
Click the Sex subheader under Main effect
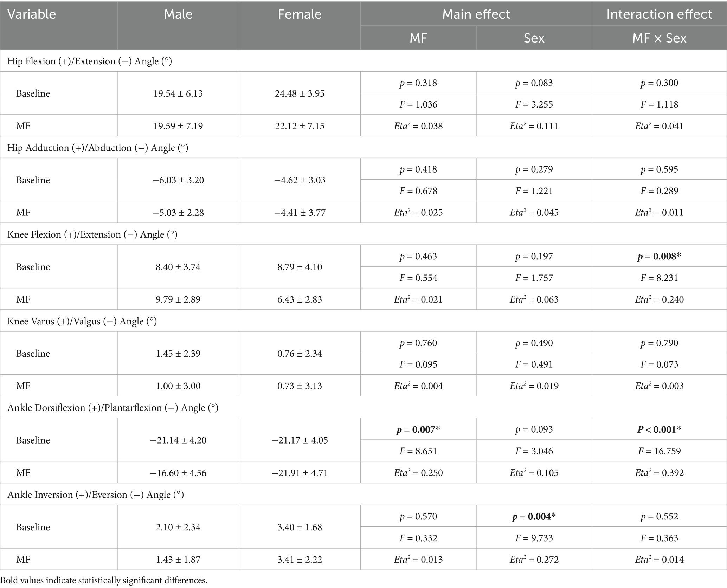point(534,38)
